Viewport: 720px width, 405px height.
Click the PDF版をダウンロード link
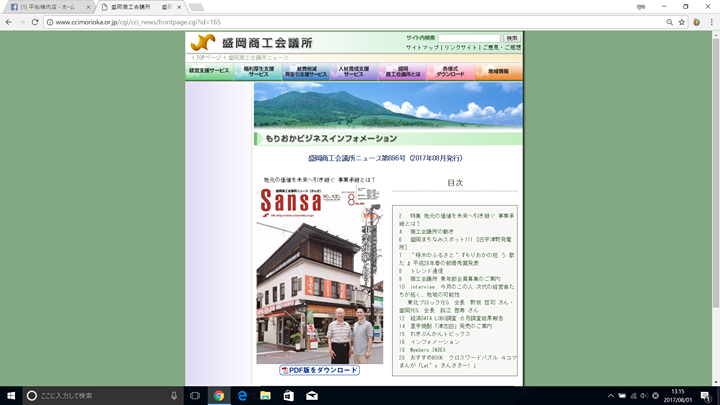click(319, 370)
